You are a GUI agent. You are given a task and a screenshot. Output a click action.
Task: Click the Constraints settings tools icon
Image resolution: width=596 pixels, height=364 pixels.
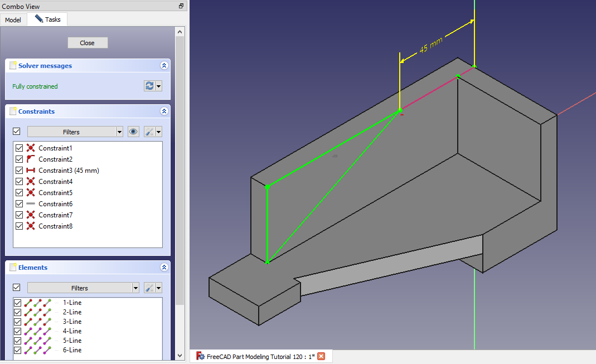tap(149, 132)
